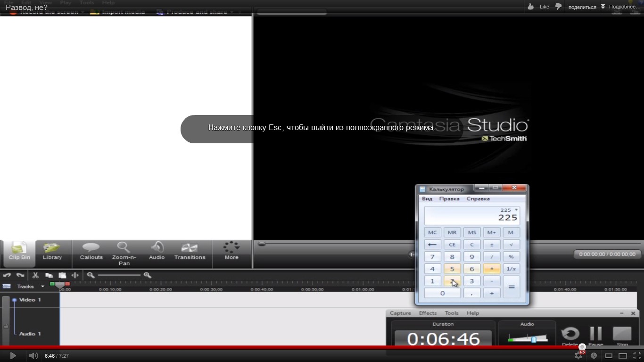The width and height of the screenshot is (644, 362).
Task: Pause the recording in the recorder
Action: tap(596, 336)
